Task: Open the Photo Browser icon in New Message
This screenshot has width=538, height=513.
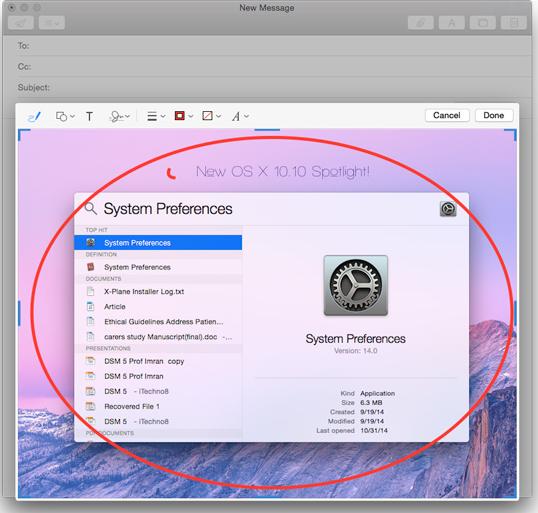Action: (483, 23)
